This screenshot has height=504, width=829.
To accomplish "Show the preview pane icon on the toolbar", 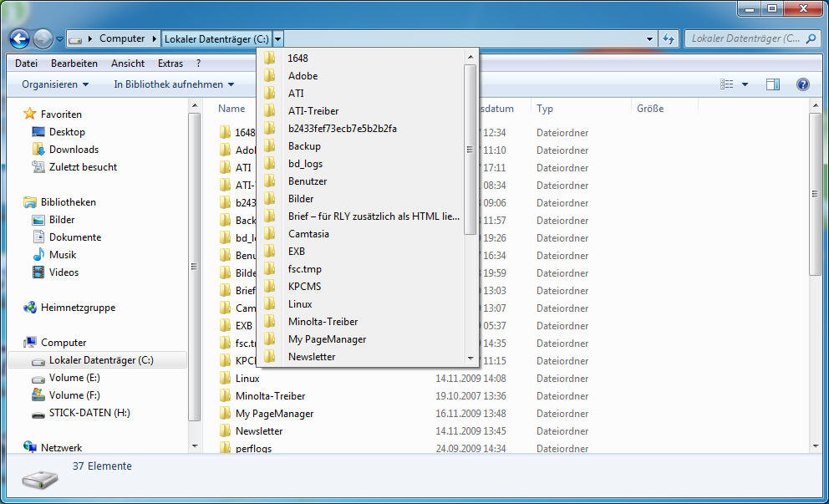I will click(773, 84).
